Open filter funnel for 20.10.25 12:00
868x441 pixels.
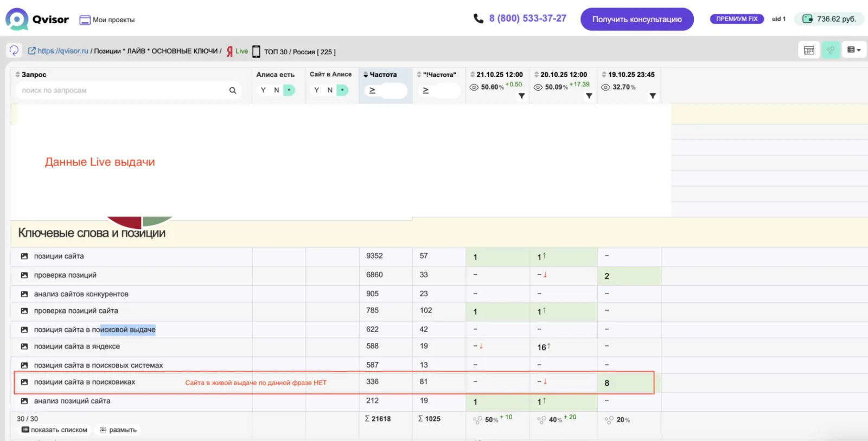point(589,96)
